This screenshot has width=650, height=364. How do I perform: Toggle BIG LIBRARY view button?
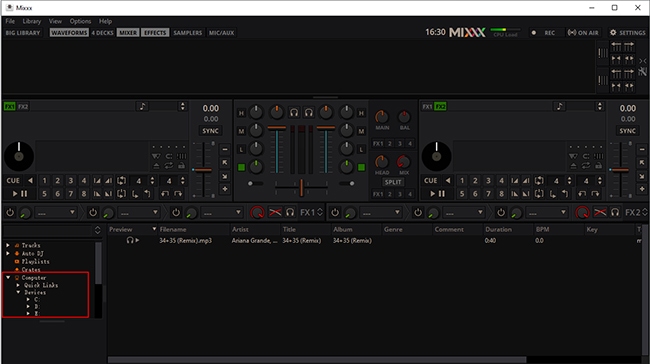coord(23,33)
